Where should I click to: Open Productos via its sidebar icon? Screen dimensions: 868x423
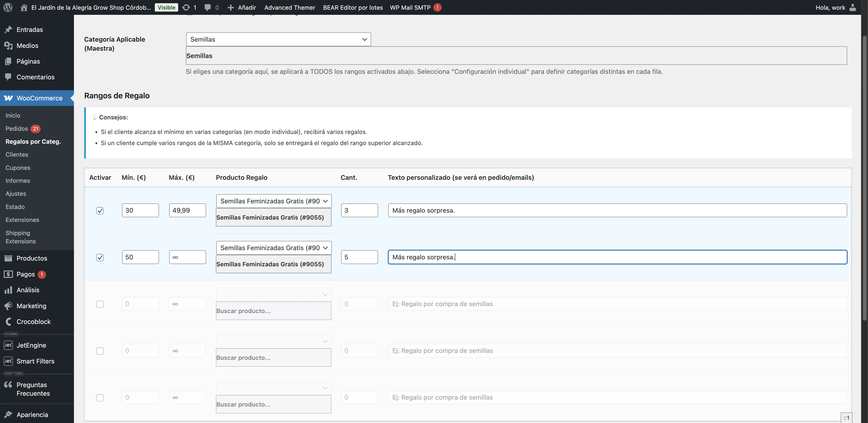(8, 258)
